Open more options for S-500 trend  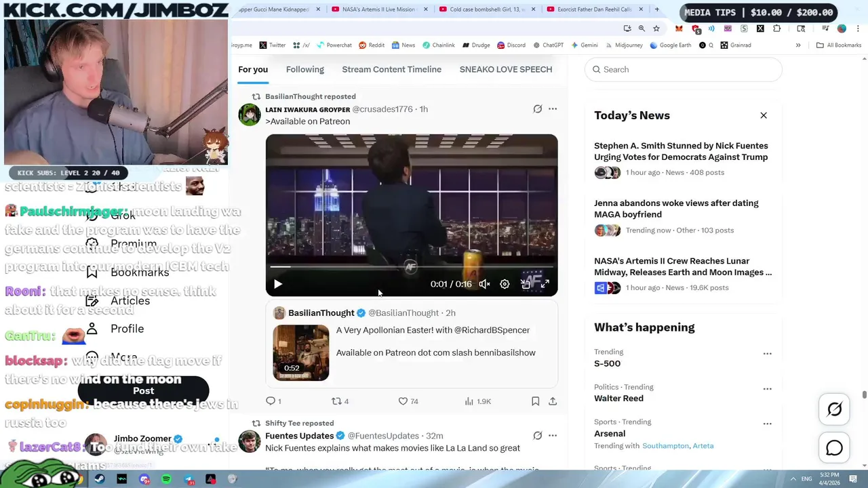tap(767, 354)
